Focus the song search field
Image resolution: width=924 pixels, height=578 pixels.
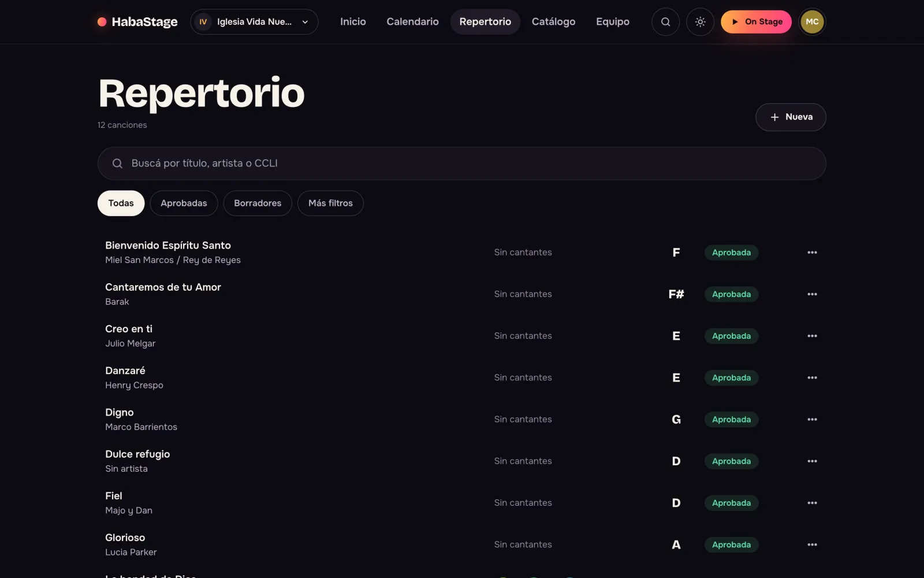(x=461, y=164)
